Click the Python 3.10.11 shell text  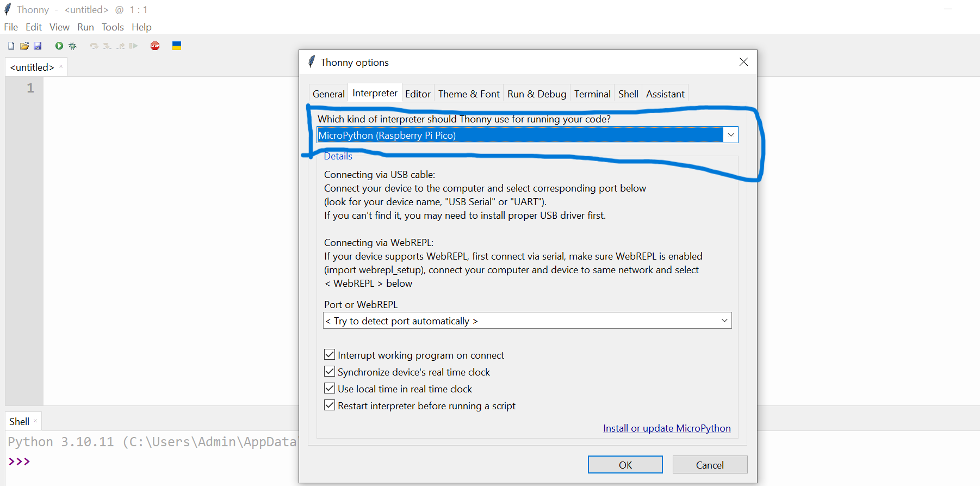pyautogui.click(x=152, y=441)
